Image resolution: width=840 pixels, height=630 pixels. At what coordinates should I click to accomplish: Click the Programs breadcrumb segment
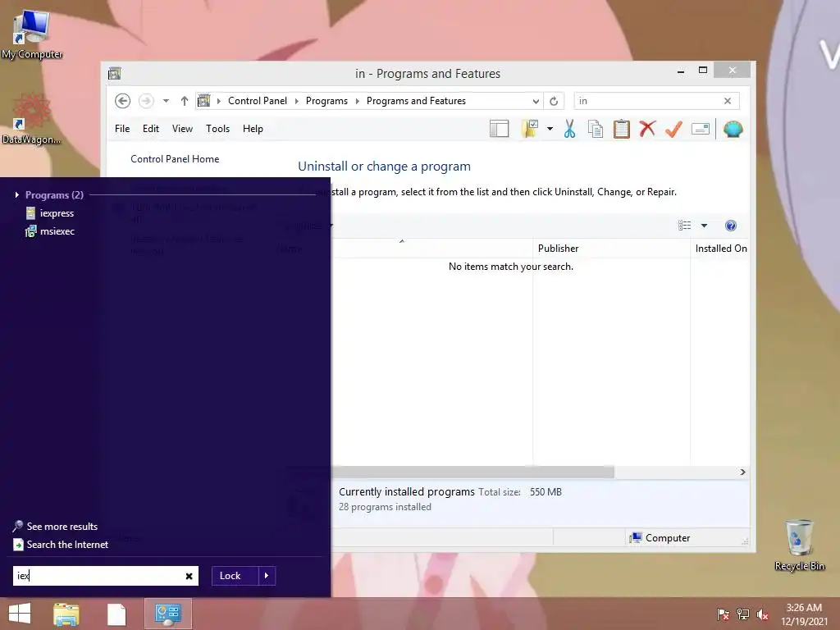[326, 101]
